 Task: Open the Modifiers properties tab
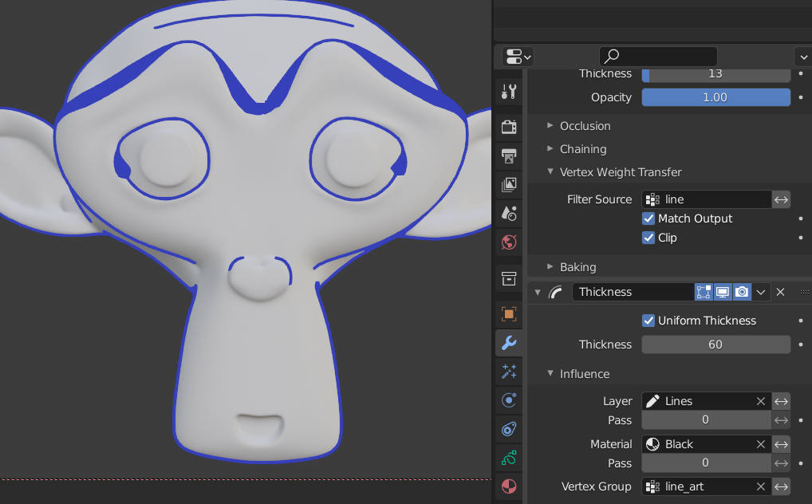coord(509,342)
